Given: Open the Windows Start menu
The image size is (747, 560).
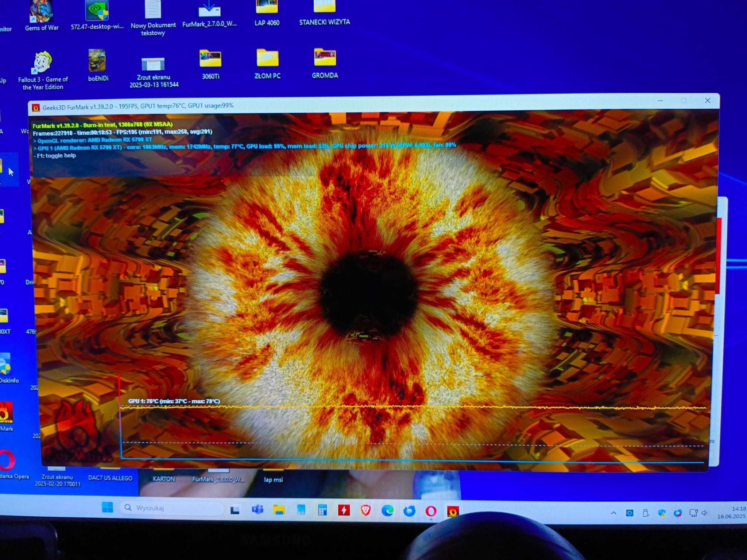Looking at the screenshot, I should (x=107, y=507).
